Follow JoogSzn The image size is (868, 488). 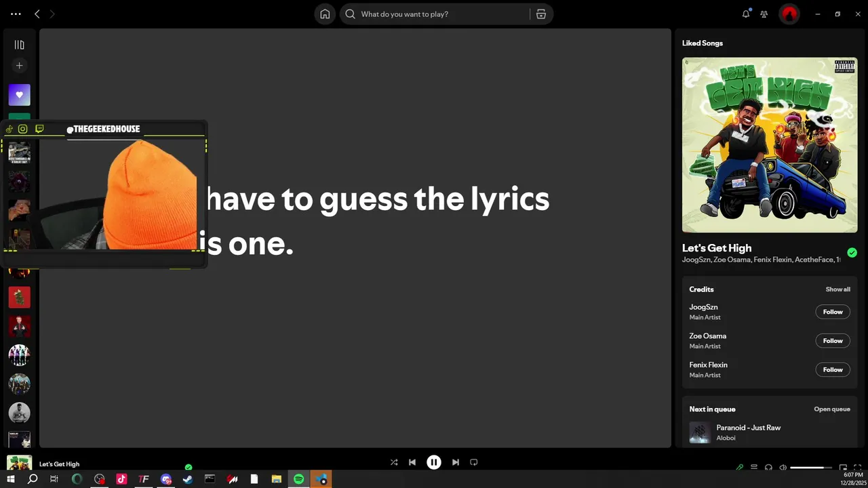[833, 312]
